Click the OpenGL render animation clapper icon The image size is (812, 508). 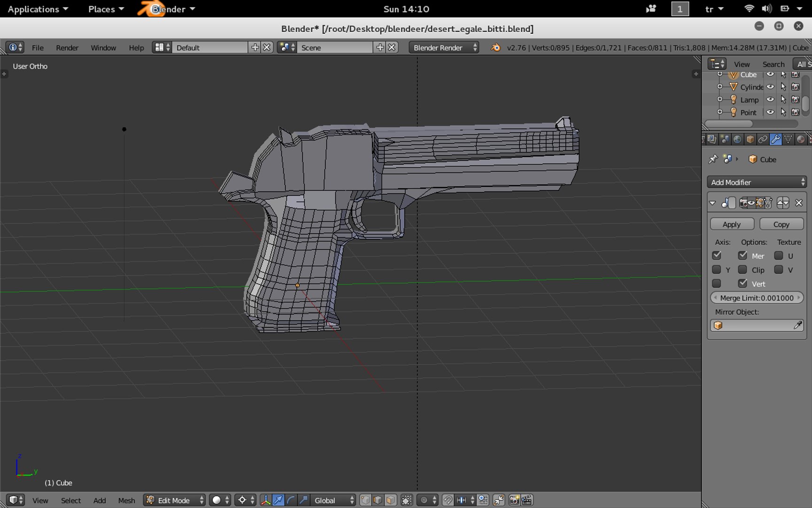point(527,500)
